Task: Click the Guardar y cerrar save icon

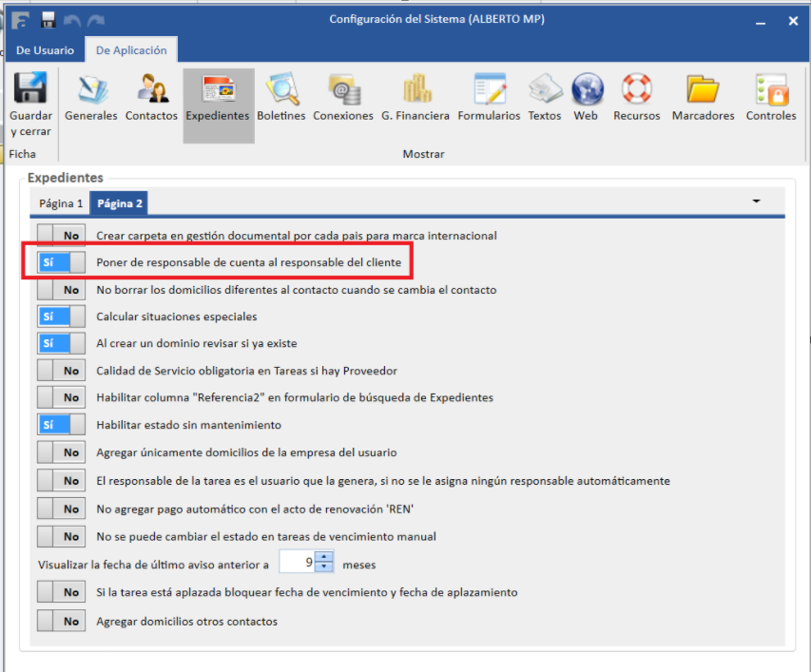Action: (x=30, y=92)
